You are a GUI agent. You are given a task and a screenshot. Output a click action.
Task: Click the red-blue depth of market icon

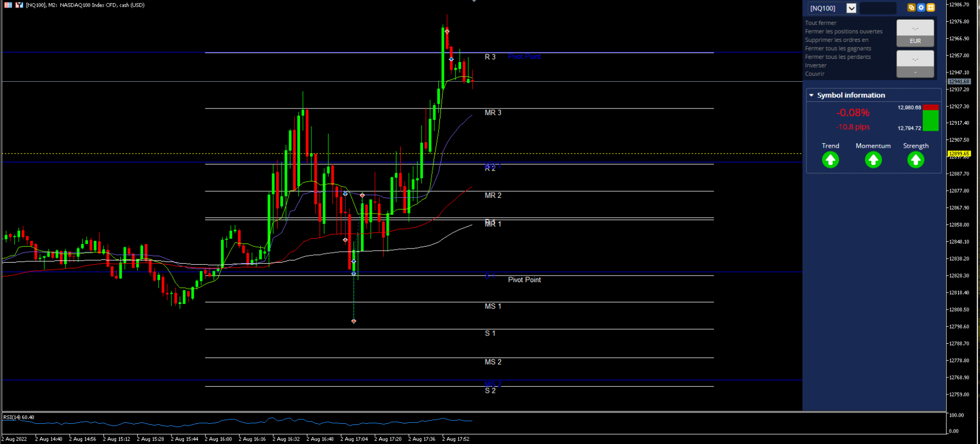19,5
